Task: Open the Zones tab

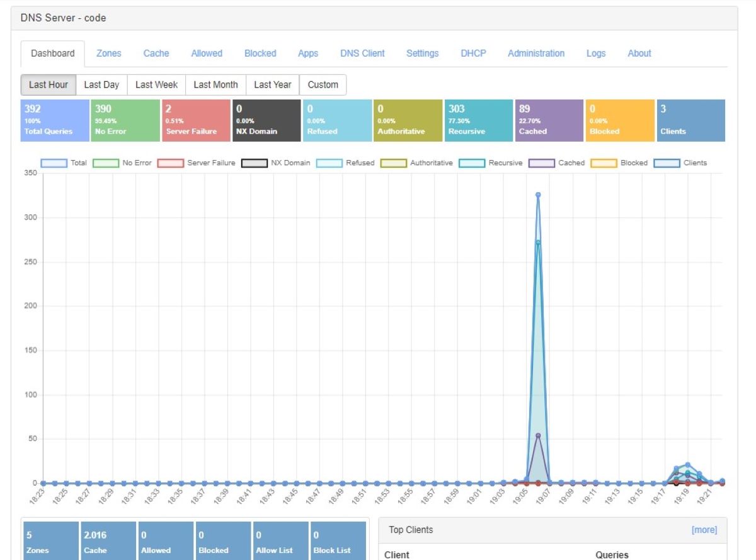Action: pos(108,54)
